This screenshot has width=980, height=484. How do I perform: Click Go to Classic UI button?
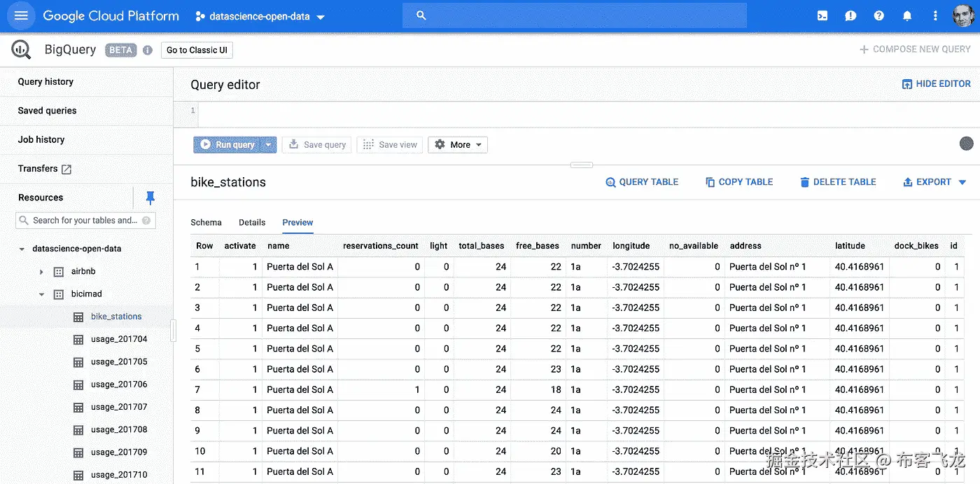coord(197,50)
